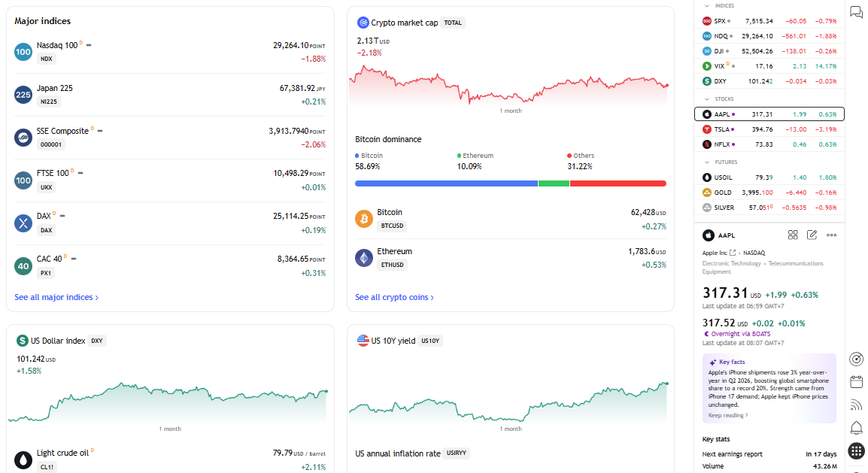Click the Major indices heading
The height and width of the screenshot is (473, 868).
[x=43, y=21]
